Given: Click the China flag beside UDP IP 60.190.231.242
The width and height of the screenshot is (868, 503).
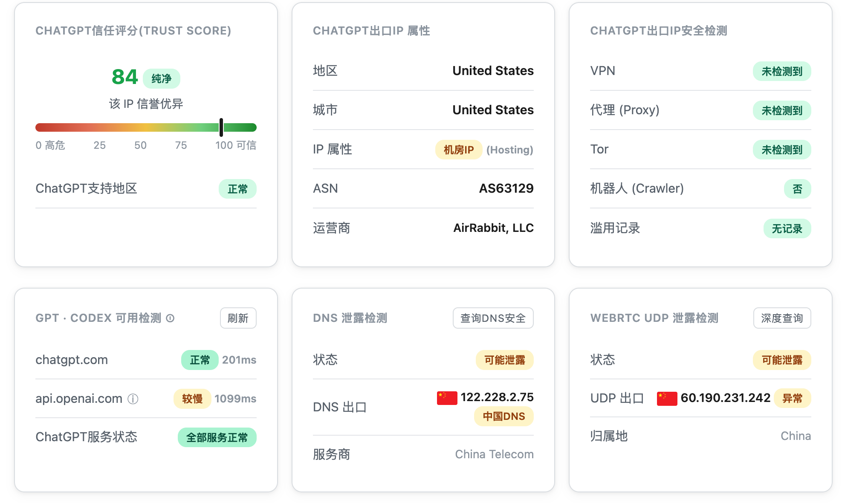Looking at the screenshot, I should [x=667, y=399].
